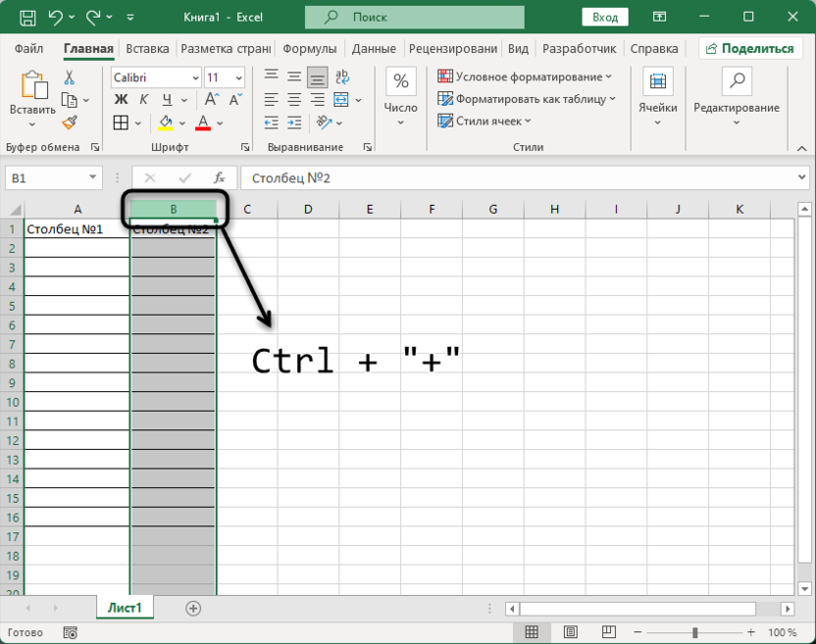Open the Вставка ribbon tab
This screenshot has width=816, height=644.
point(147,48)
